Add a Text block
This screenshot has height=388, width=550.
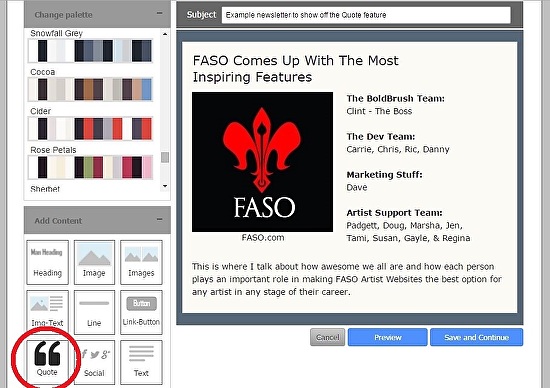point(141,362)
